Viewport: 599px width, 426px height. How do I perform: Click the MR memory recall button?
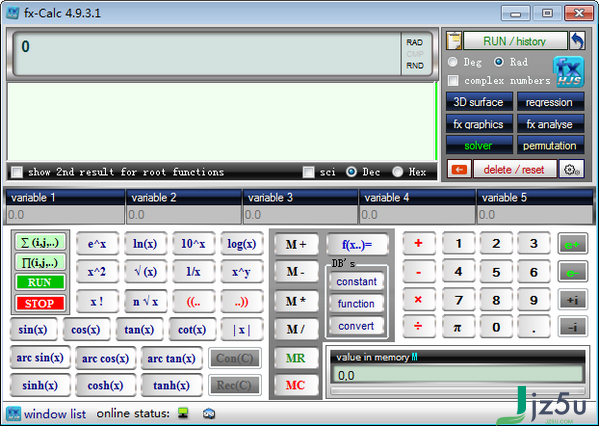[296, 358]
